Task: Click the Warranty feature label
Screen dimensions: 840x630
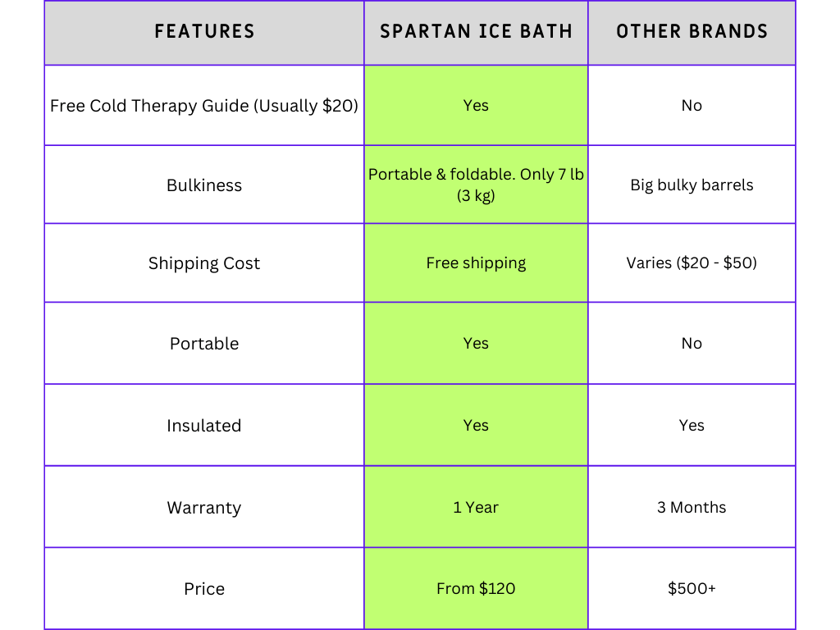Action: [x=204, y=508]
